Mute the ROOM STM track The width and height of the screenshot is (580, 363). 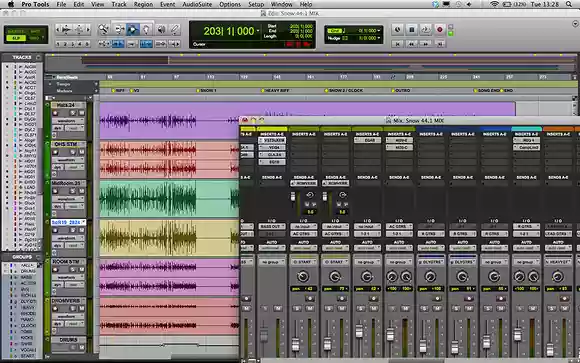coord(81,269)
